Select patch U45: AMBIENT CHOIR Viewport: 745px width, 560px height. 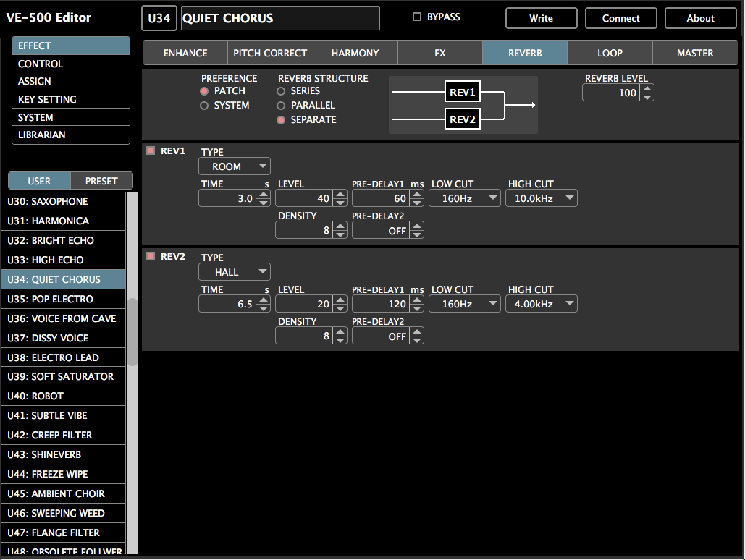63,493
